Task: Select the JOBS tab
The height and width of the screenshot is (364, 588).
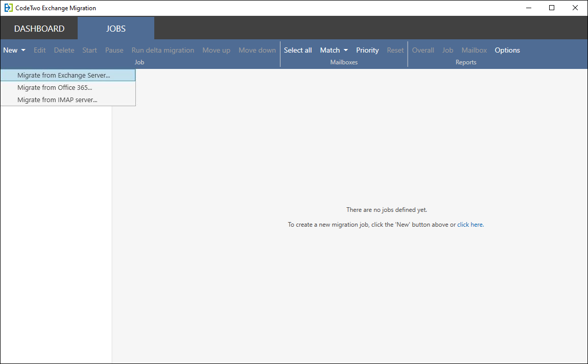Action: tap(116, 29)
